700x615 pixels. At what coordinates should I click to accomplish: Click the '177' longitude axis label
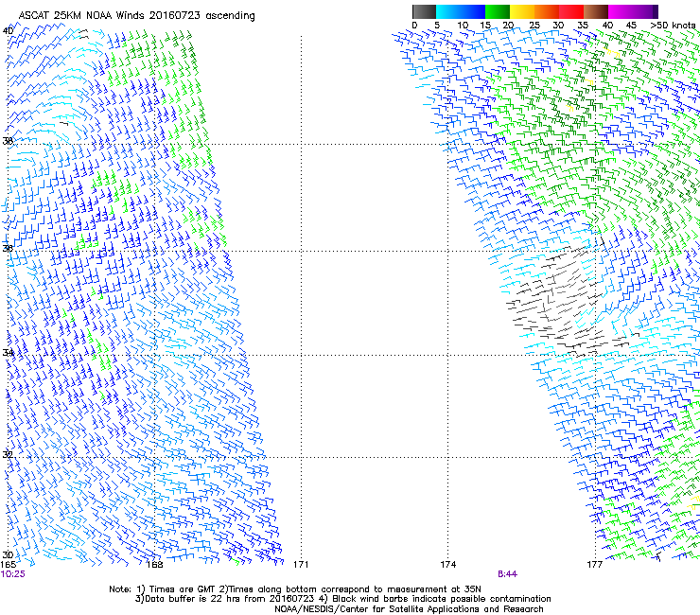click(x=595, y=565)
